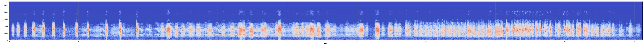Screen dimensions: 644x46
Task: Click the time axis tick labeled 40
Action: coord(565,42)
